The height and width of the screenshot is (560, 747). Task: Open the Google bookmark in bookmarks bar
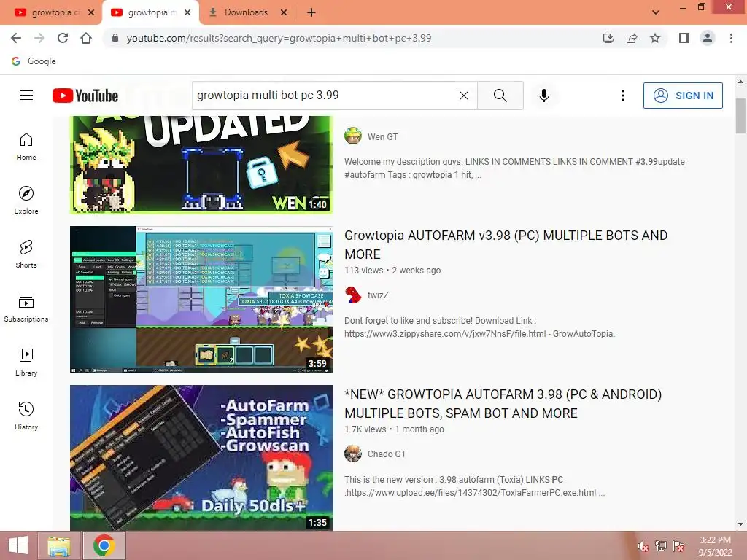34,61
